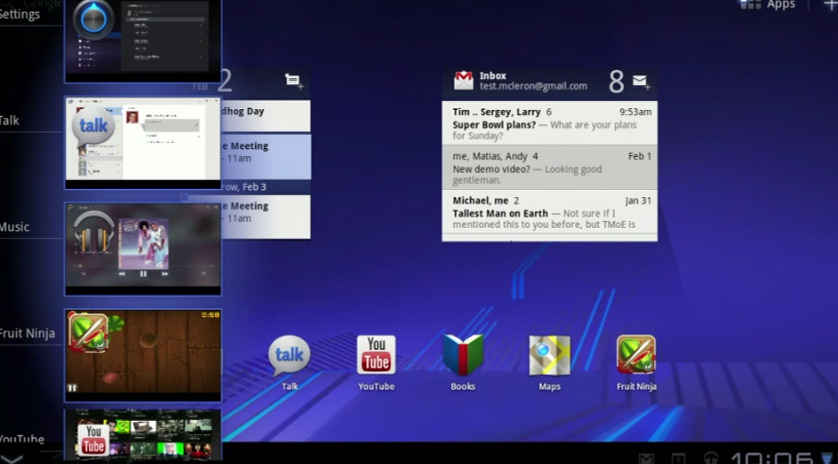
Task: Open Gmail notification icon in status bar
Action: [x=647, y=459]
